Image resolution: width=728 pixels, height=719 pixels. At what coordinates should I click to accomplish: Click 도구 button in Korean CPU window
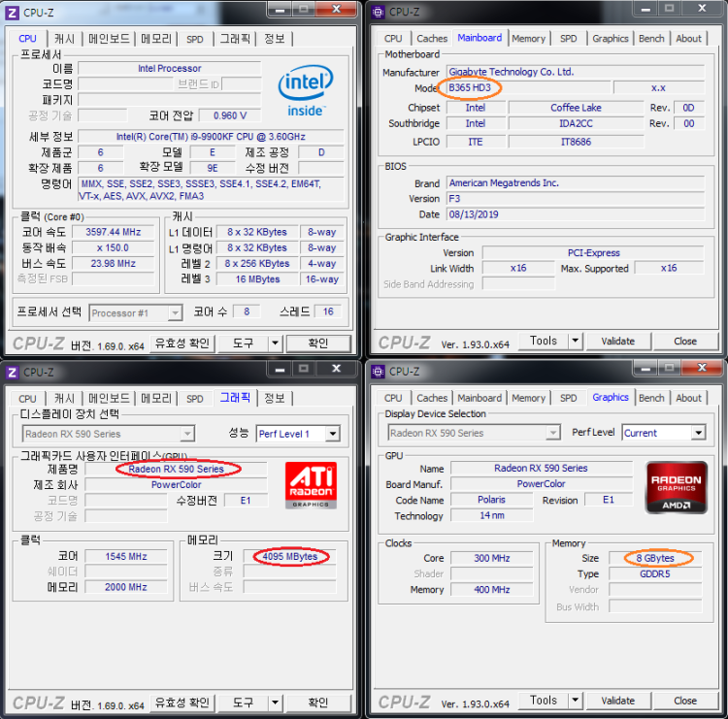(x=244, y=343)
